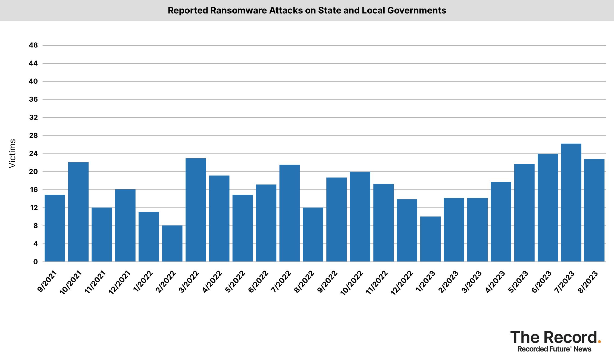Click the 3/2022 bar

196,210
